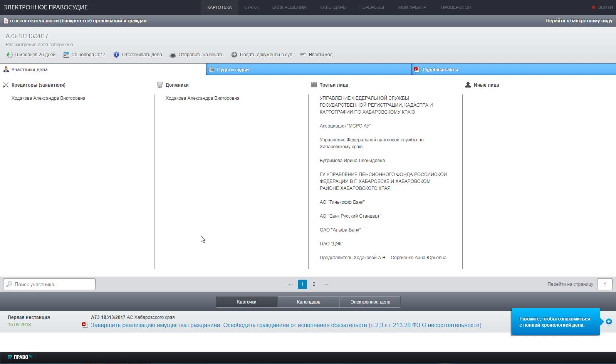This screenshot has height=364, width=616.
Task: Click the shield icon for Отслеживать дело
Action: point(116,55)
